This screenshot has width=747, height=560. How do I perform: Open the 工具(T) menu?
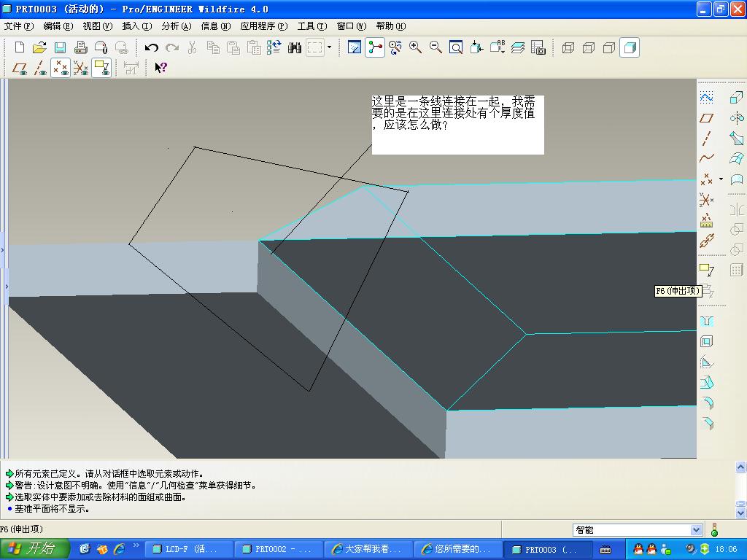point(312,26)
